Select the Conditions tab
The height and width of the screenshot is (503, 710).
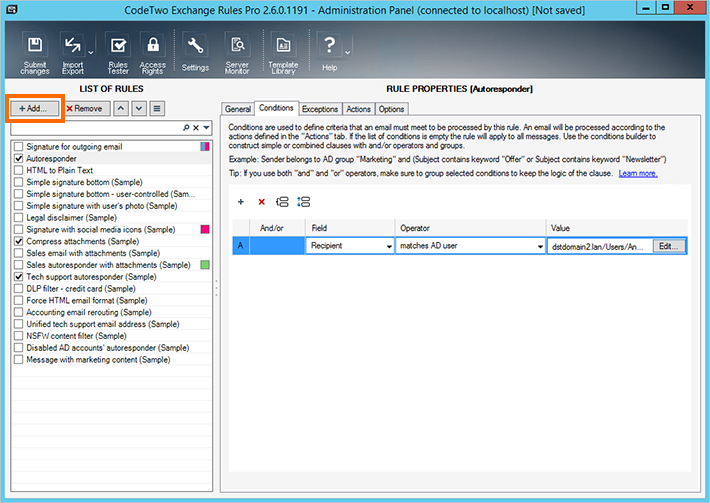click(276, 108)
